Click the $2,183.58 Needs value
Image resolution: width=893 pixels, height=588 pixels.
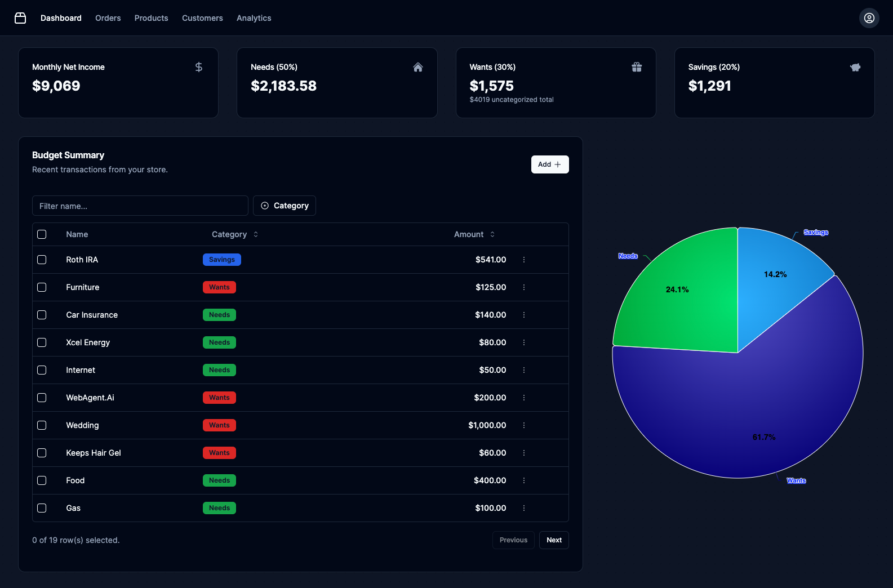[x=283, y=86]
